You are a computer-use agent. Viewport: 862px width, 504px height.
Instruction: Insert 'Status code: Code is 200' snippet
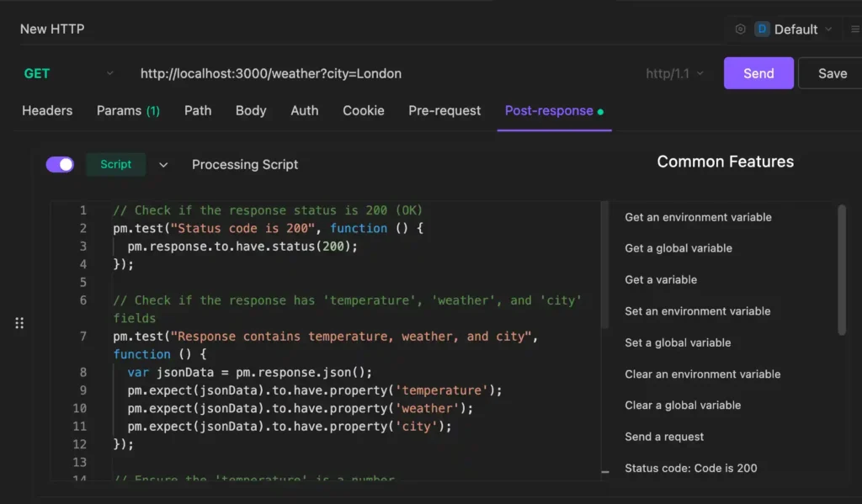click(690, 469)
